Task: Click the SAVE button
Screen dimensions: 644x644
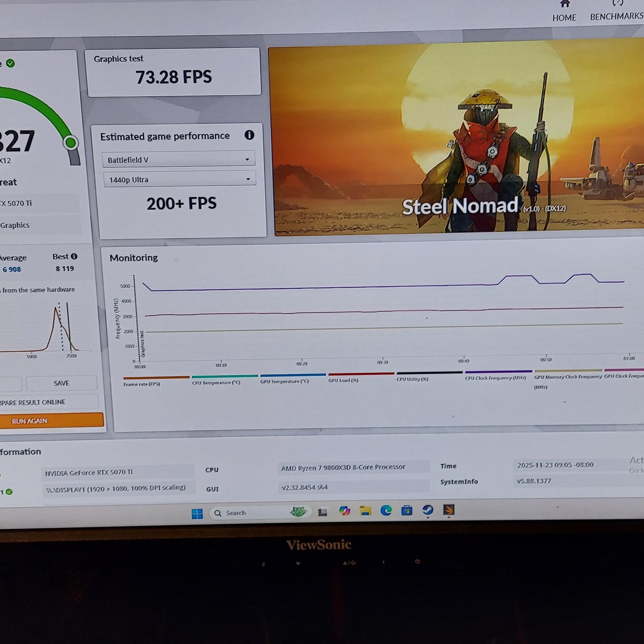Action: coord(62,383)
